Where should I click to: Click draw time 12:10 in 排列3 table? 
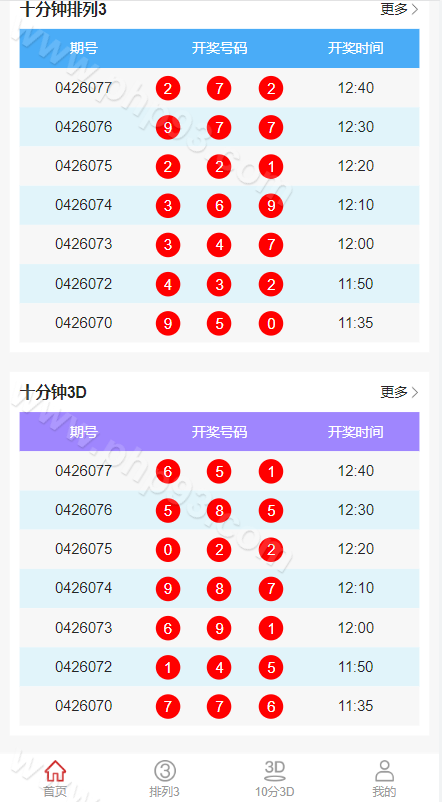point(356,205)
